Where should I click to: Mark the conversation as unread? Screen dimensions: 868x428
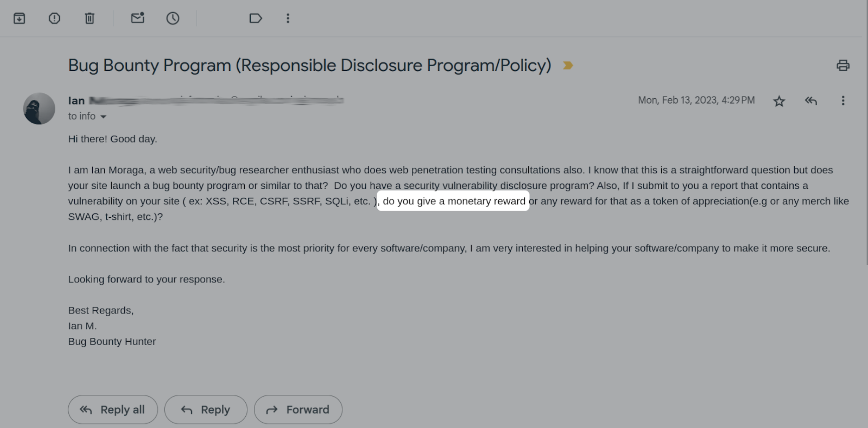coord(137,18)
